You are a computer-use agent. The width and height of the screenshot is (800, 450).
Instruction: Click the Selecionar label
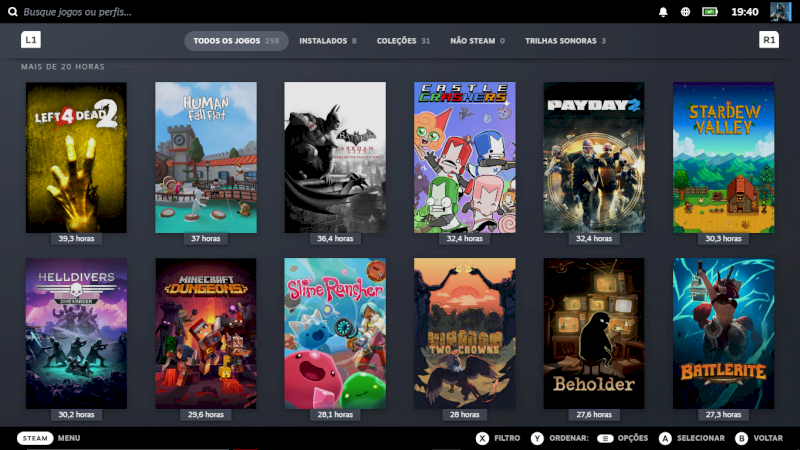point(701,438)
